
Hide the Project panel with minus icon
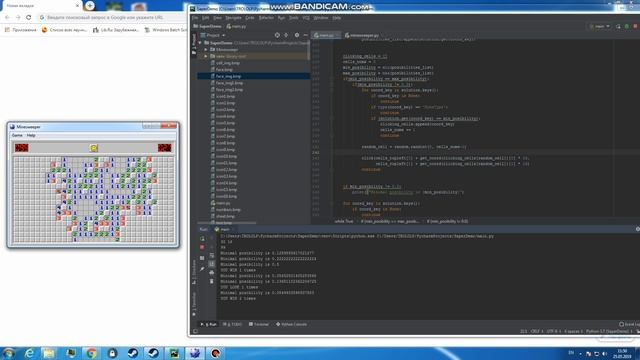(305, 36)
